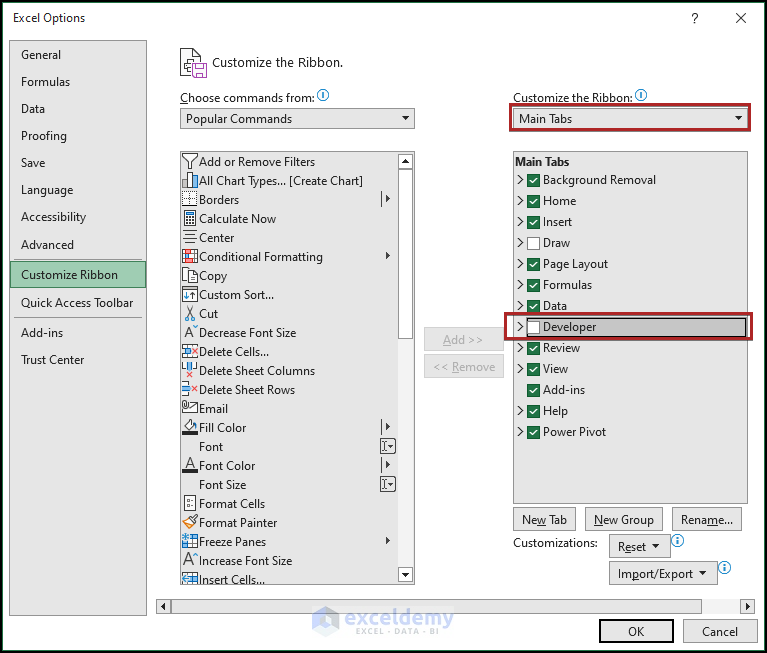Click the Delete Cells icon
Image resolution: width=767 pixels, height=653 pixels.
pos(190,352)
